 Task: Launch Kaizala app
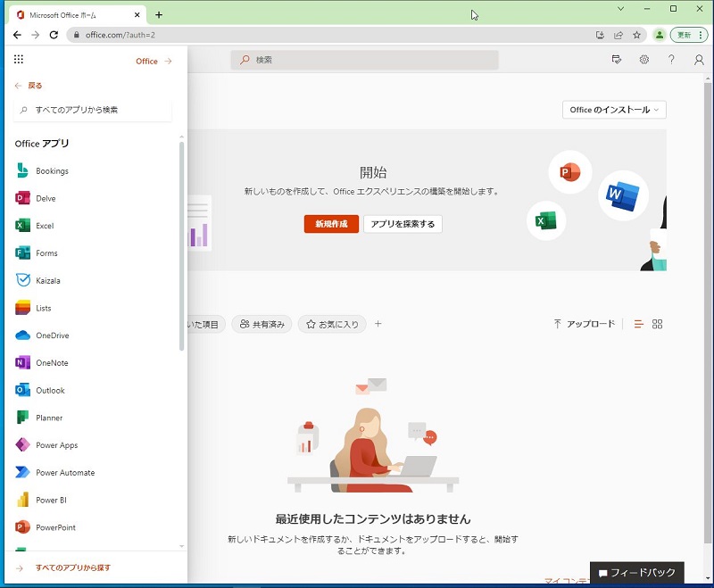click(x=48, y=281)
